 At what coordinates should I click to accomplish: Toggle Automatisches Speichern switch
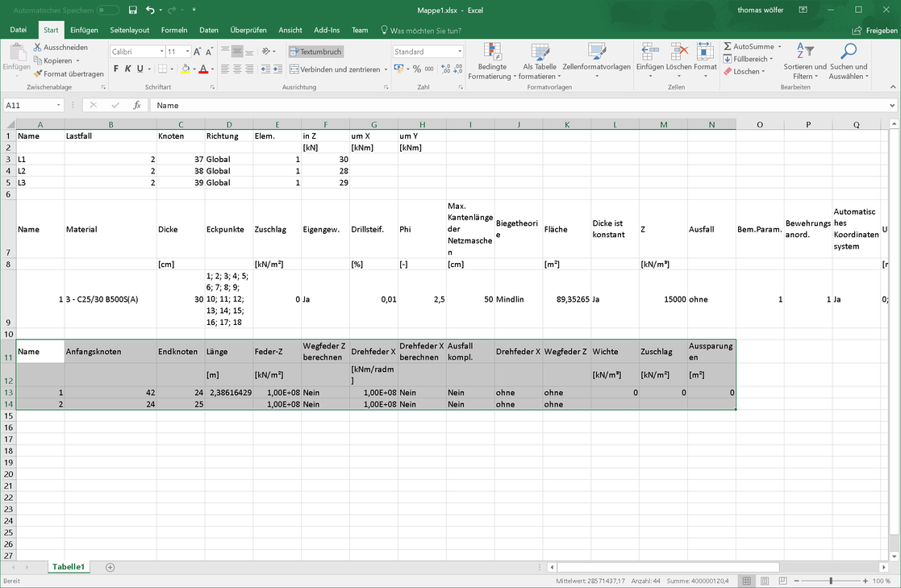tap(108, 10)
